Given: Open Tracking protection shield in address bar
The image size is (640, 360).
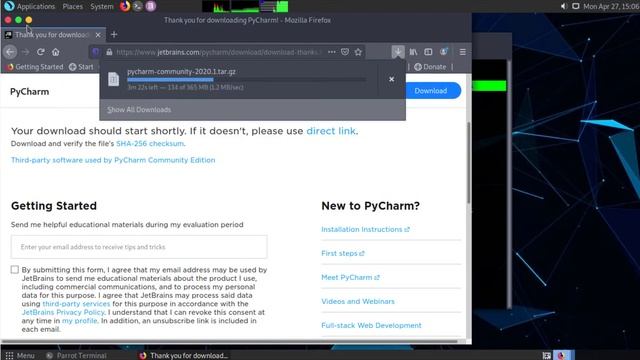Looking at the screenshot, I should 96,52.
